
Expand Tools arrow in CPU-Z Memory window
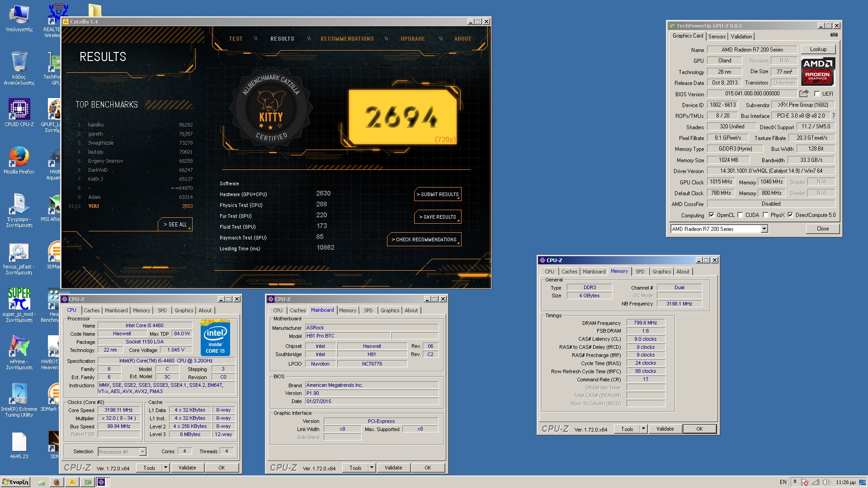(643, 429)
